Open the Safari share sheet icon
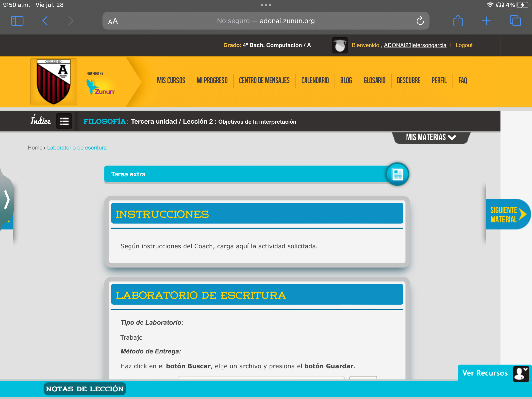This screenshot has height=399, width=532. tap(458, 20)
